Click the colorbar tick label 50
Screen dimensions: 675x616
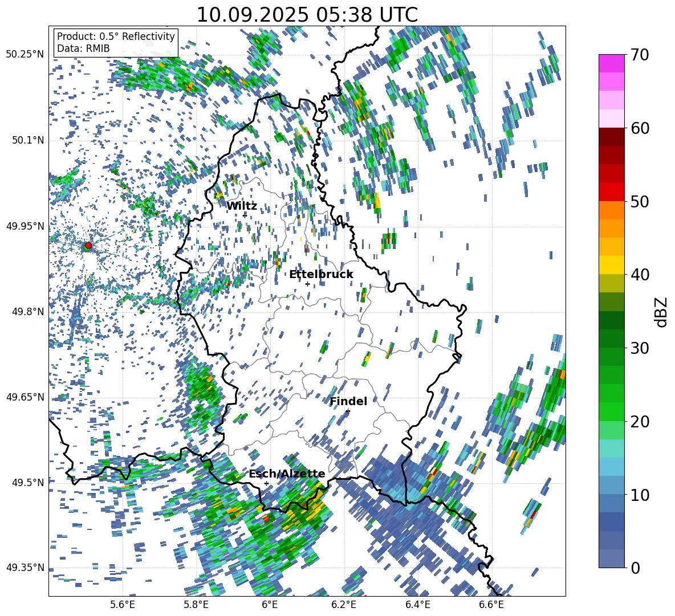pyautogui.click(x=640, y=201)
